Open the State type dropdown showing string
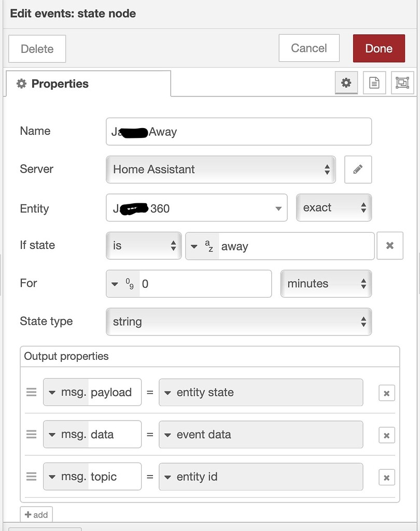420x531 pixels. click(239, 322)
